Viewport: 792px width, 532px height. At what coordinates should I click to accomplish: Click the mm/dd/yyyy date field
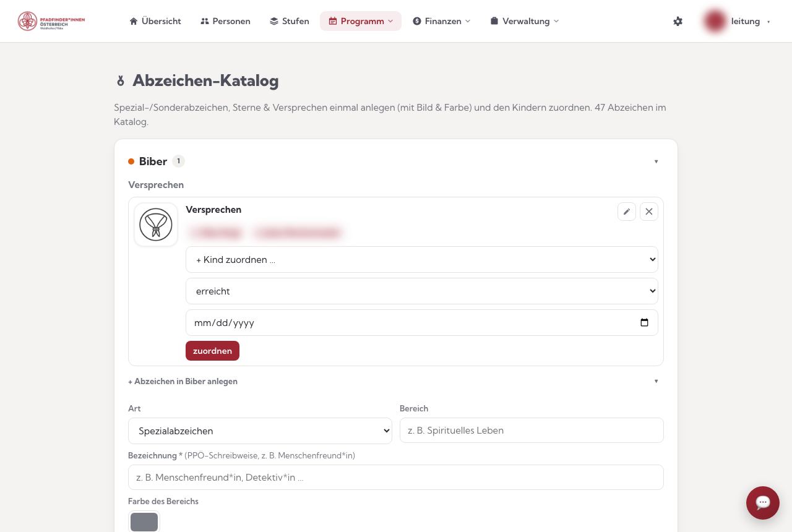point(422,323)
